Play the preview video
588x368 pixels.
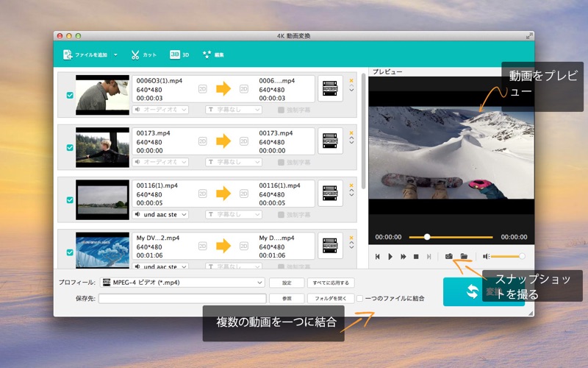click(390, 256)
